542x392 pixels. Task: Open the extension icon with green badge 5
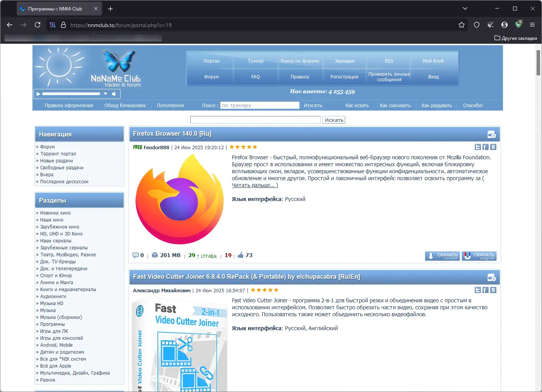pyautogui.click(x=518, y=25)
